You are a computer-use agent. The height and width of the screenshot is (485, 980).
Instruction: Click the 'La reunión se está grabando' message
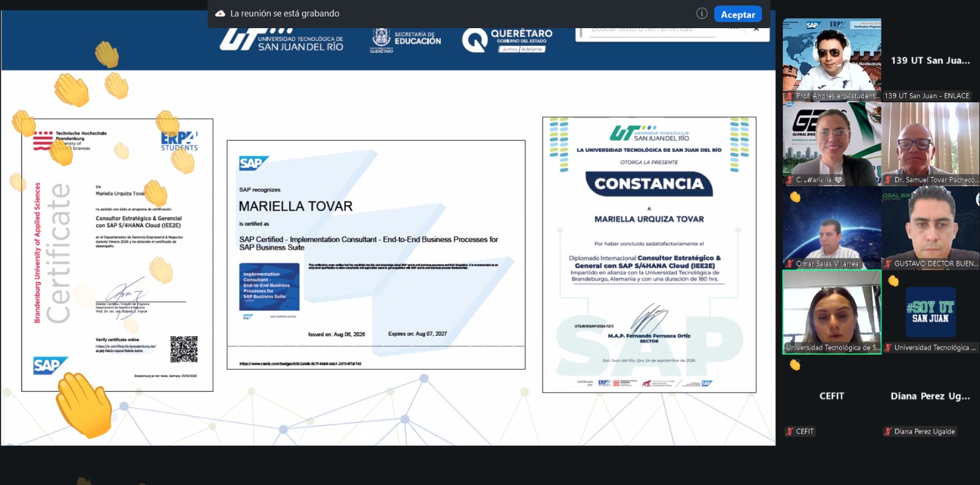tap(285, 13)
